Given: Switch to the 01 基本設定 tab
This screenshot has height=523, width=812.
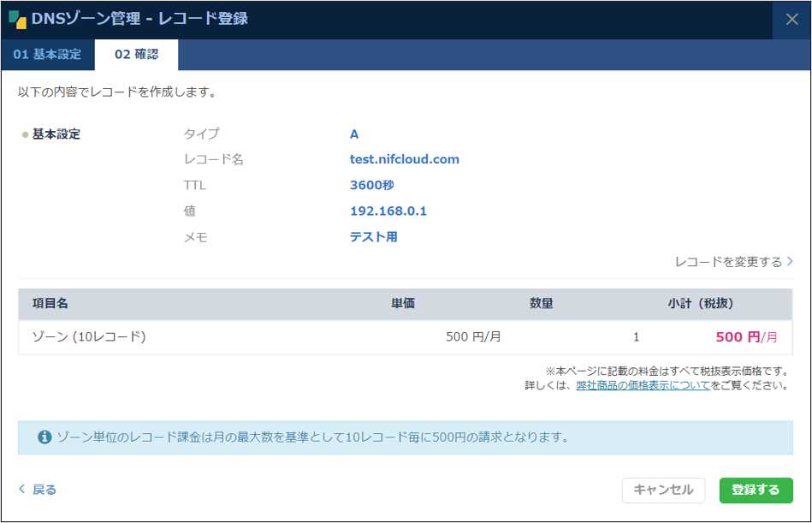Looking at the screenshot, I should 47,53.
